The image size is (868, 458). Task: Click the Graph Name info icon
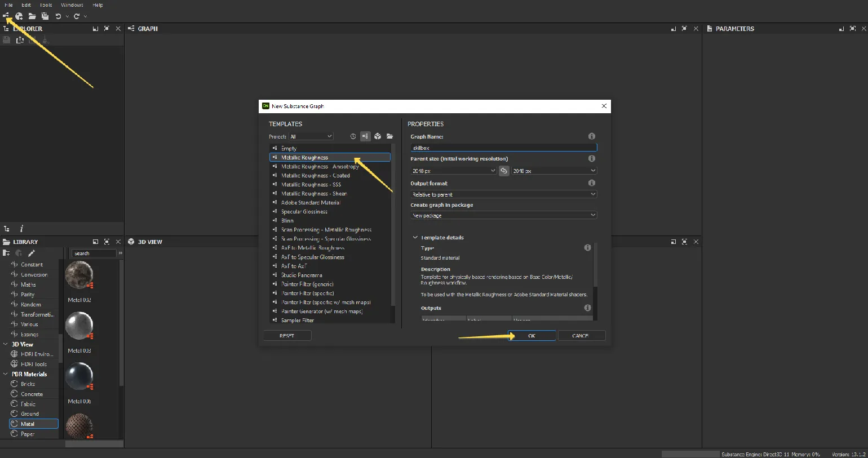[x=591, y=136]
